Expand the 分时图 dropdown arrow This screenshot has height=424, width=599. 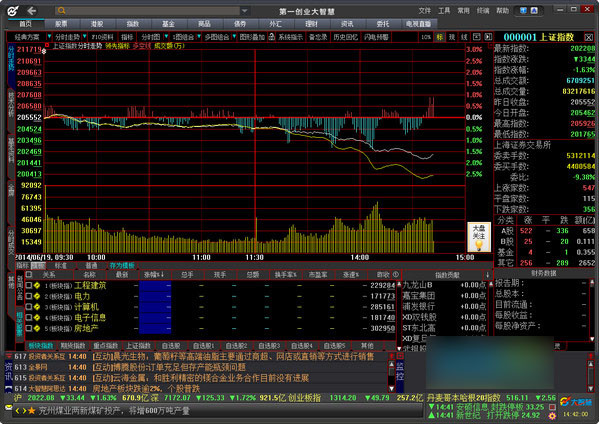[x=166, y=37]
